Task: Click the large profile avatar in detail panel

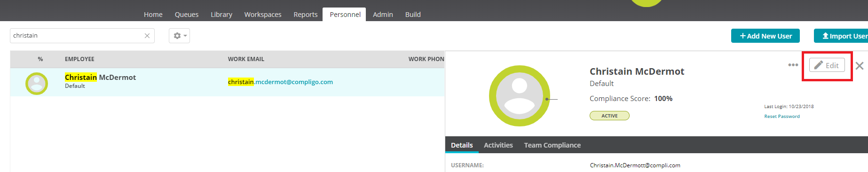Action: pos(520,96)
